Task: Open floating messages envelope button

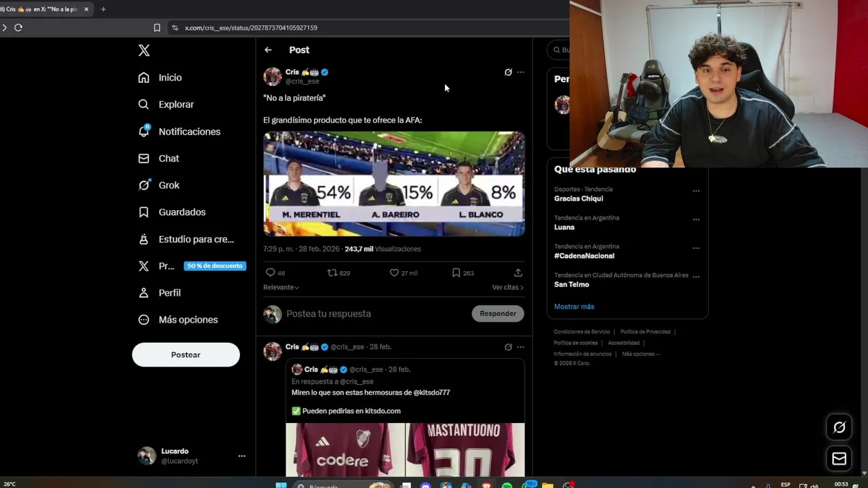Action: click(840, 459)
